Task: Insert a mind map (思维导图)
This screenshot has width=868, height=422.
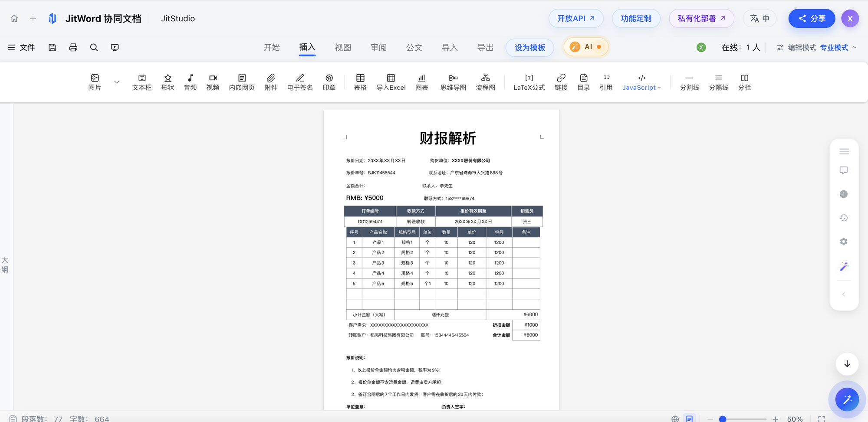Action: point(453,82)
